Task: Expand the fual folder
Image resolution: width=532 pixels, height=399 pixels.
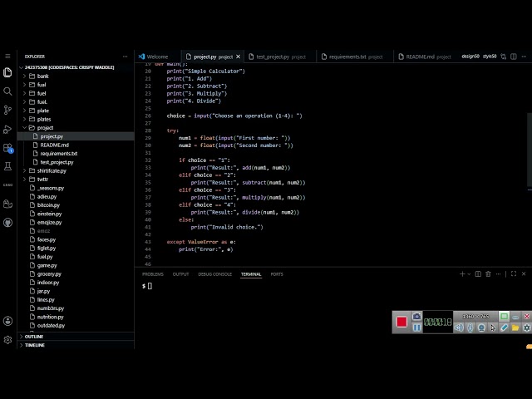Action: (76, 85)
